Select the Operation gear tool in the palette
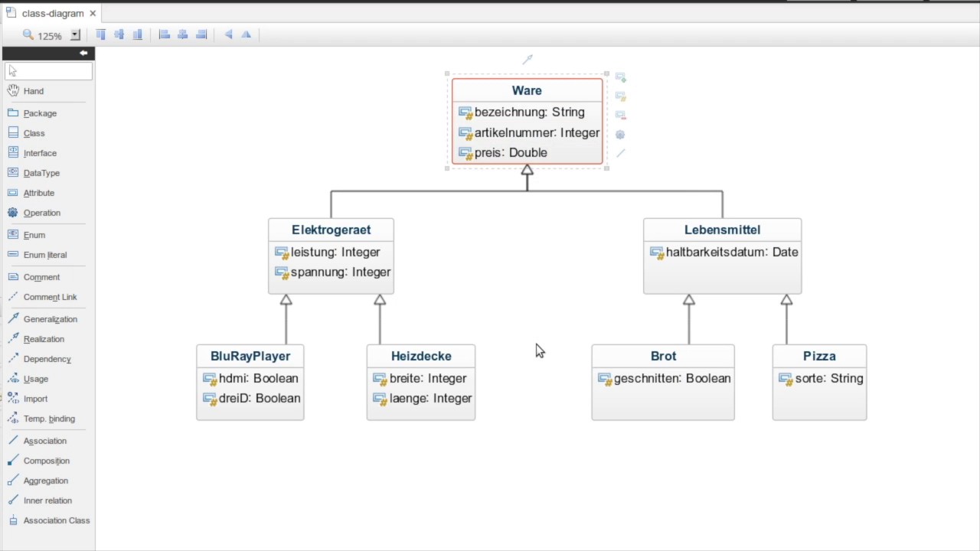This screenshot has height=551, width=980. point(34,213)
